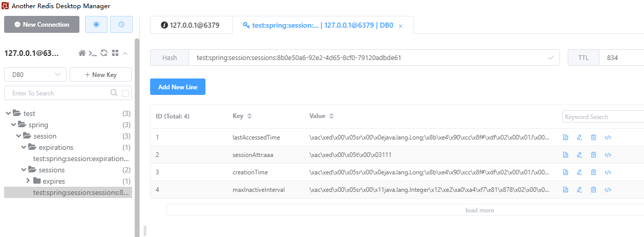This screenshot has width=644, height=237.
Task: Collapse the expirations folder
Action: click(x=24, y=147)
